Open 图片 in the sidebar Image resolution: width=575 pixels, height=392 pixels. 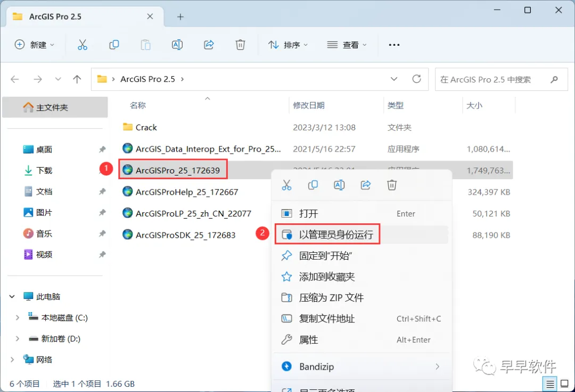pyautogui.click(x=44, y=212)
